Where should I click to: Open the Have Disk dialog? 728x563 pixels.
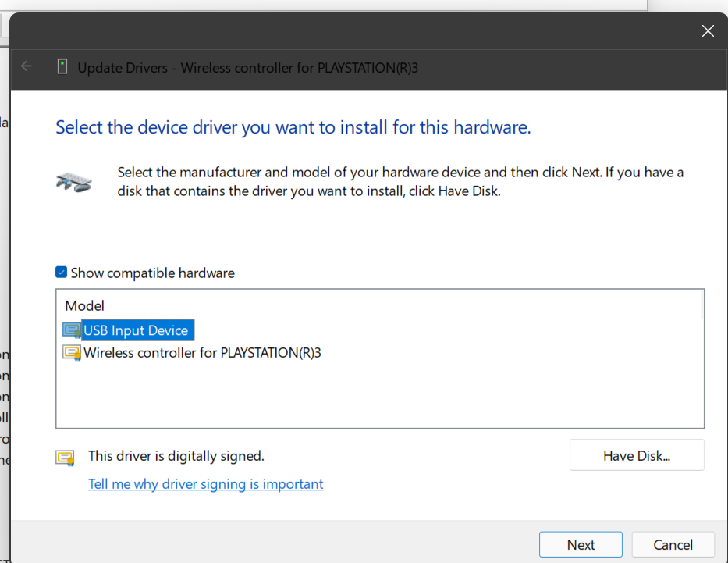click(x=637, y=455)
